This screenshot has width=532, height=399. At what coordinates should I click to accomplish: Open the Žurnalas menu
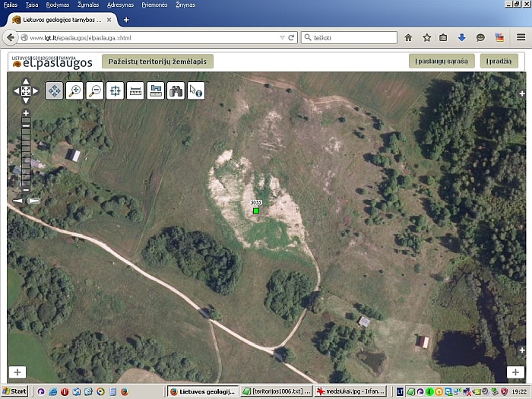pyautogui.click(x=88, y=5)
